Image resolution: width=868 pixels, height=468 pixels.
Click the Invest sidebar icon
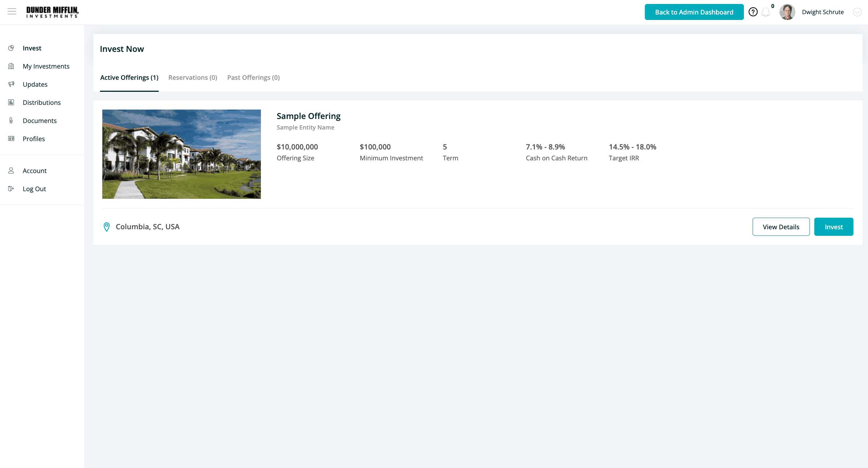point(12,48)
